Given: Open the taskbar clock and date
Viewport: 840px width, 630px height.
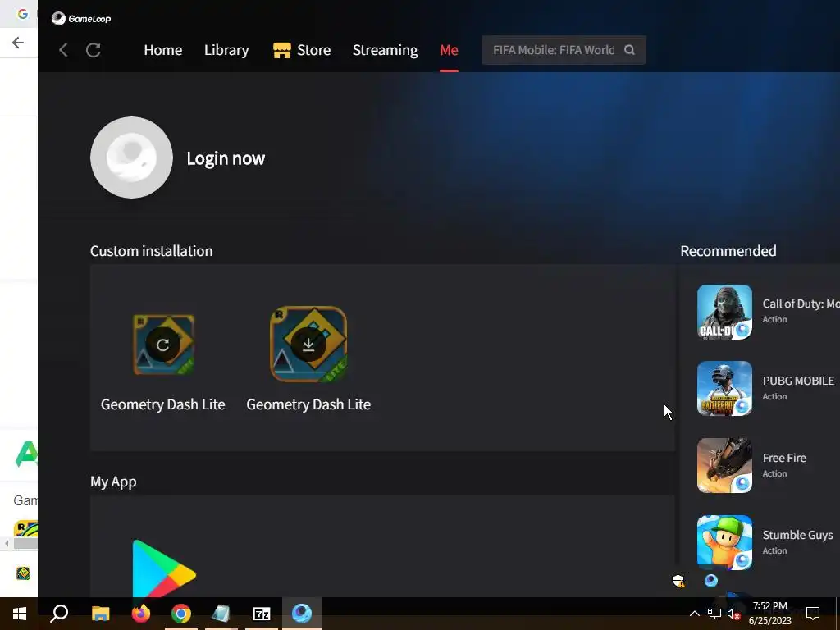Looking at the screenshot, I should coord(769,614).
